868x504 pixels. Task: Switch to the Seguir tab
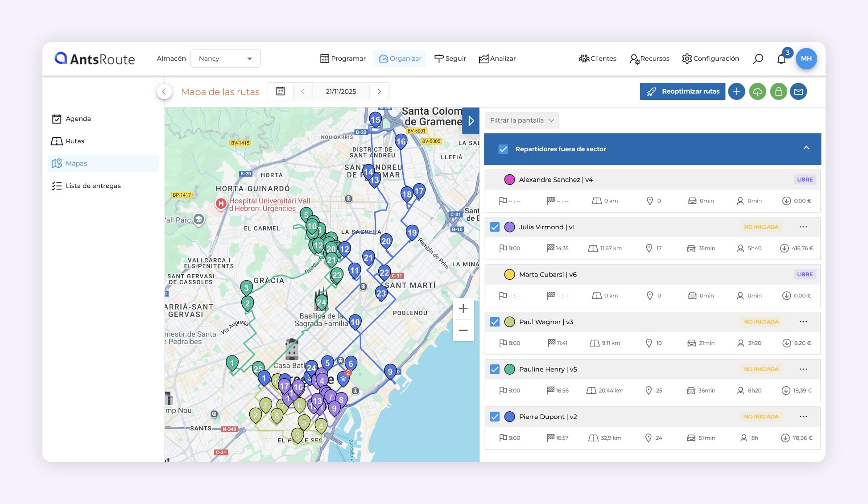click(x=450, y=58)
